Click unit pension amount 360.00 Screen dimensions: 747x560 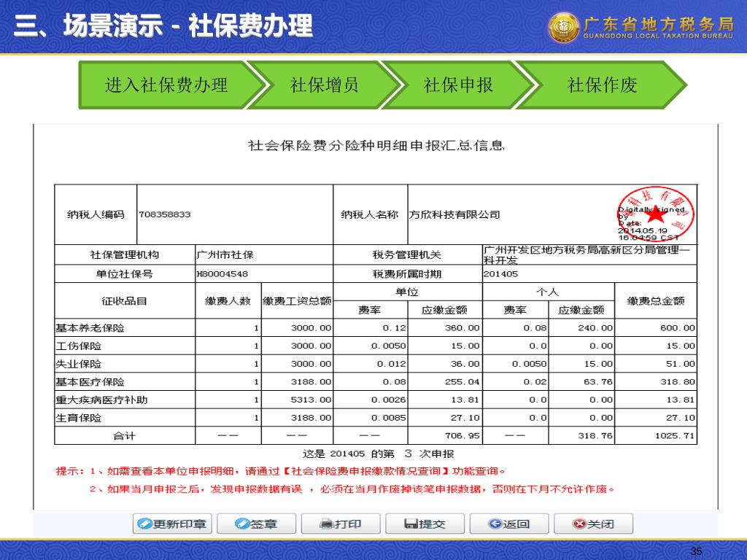[x=462, y=328]
